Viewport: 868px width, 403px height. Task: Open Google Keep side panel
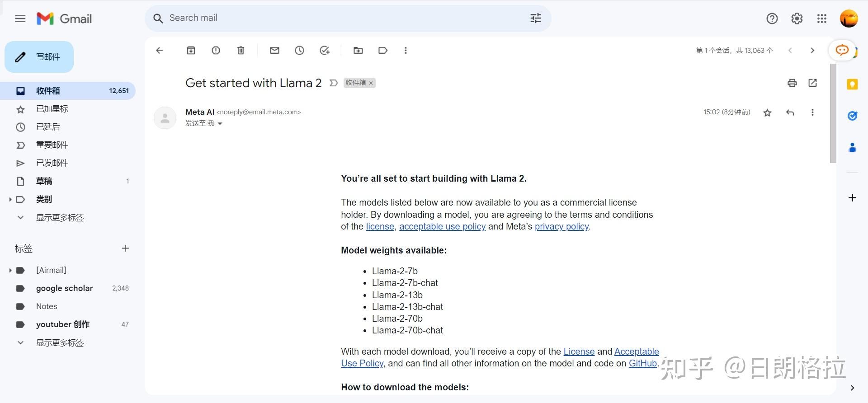pos(852,84)
